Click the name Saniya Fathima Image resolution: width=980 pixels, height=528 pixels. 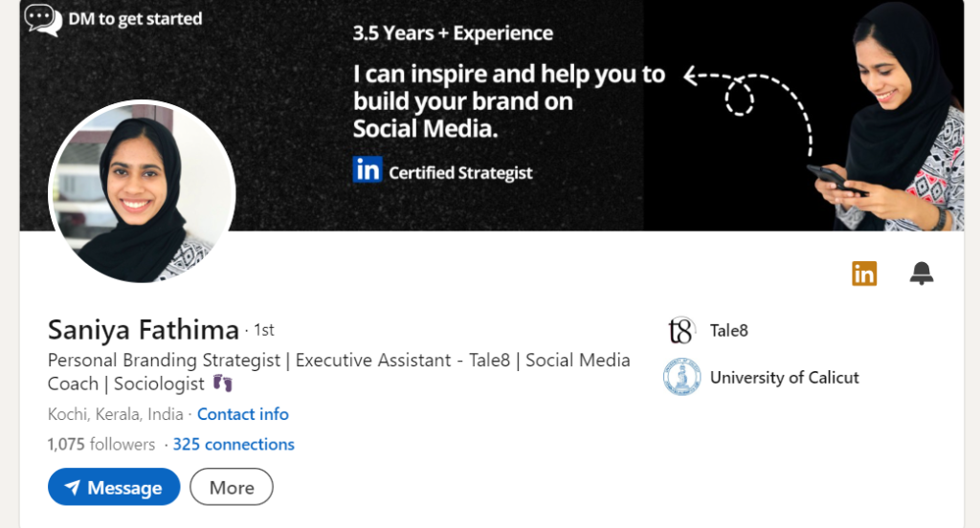tap(144, 330)
